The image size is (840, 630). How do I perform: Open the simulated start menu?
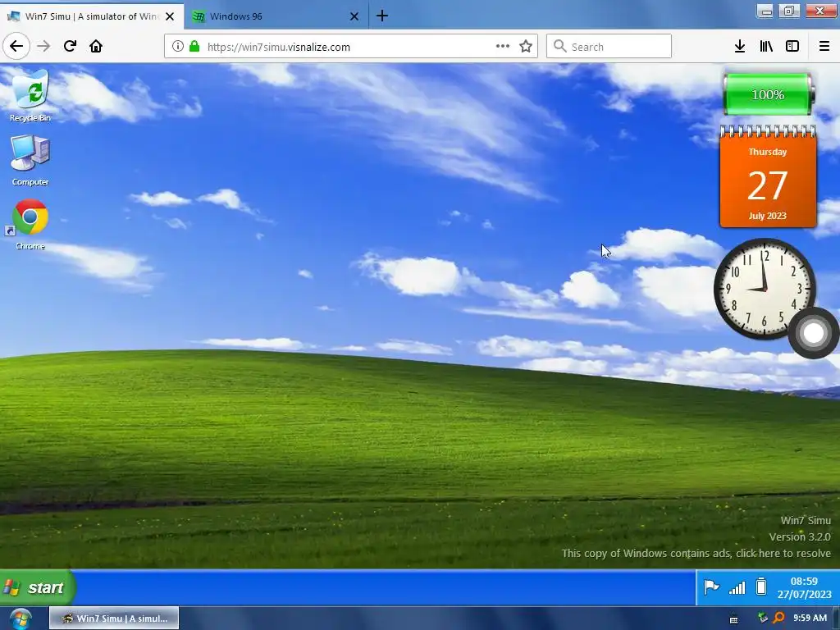pos(38,587)
